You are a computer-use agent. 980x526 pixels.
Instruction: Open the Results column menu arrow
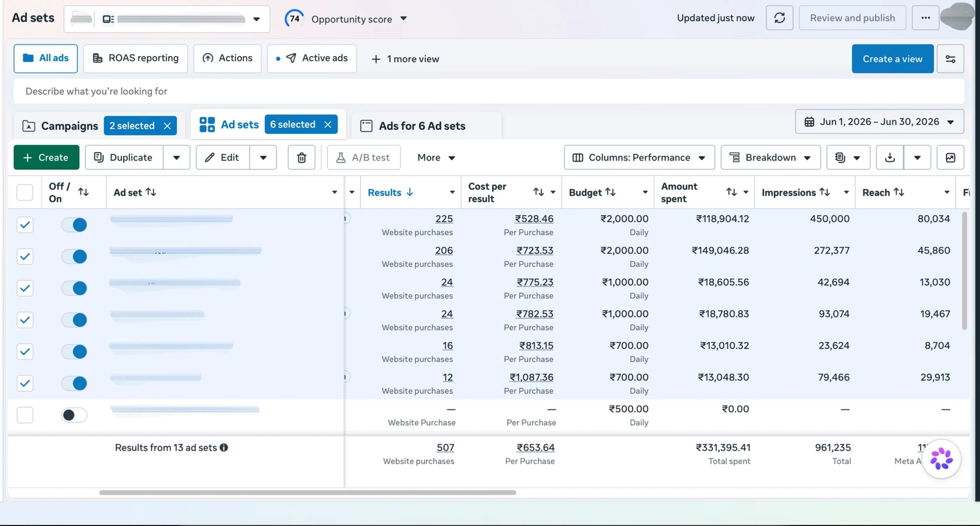tap(452, 193)
